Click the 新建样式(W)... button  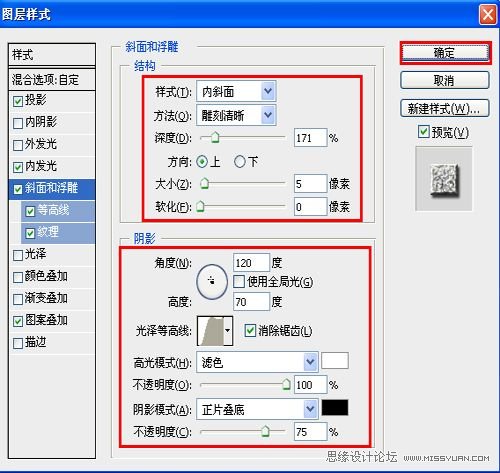[445, 108]
